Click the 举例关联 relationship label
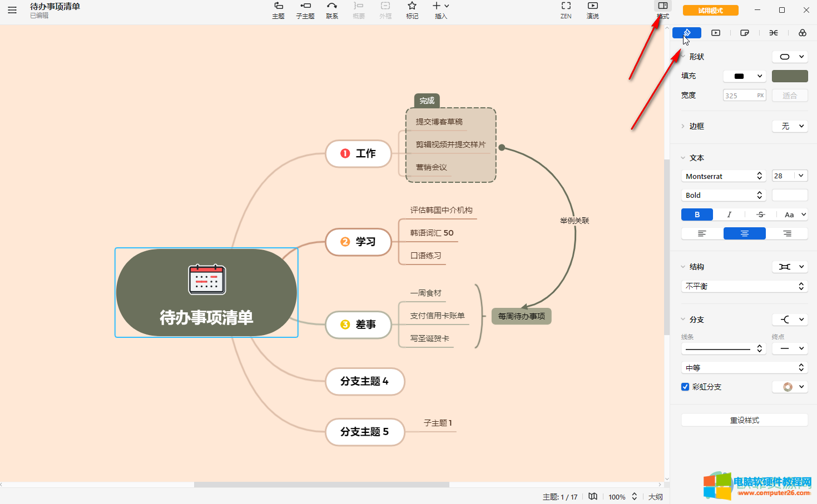The width and height of the screenshot is (817, 504). pyautogui.click(x=575, y=221)
